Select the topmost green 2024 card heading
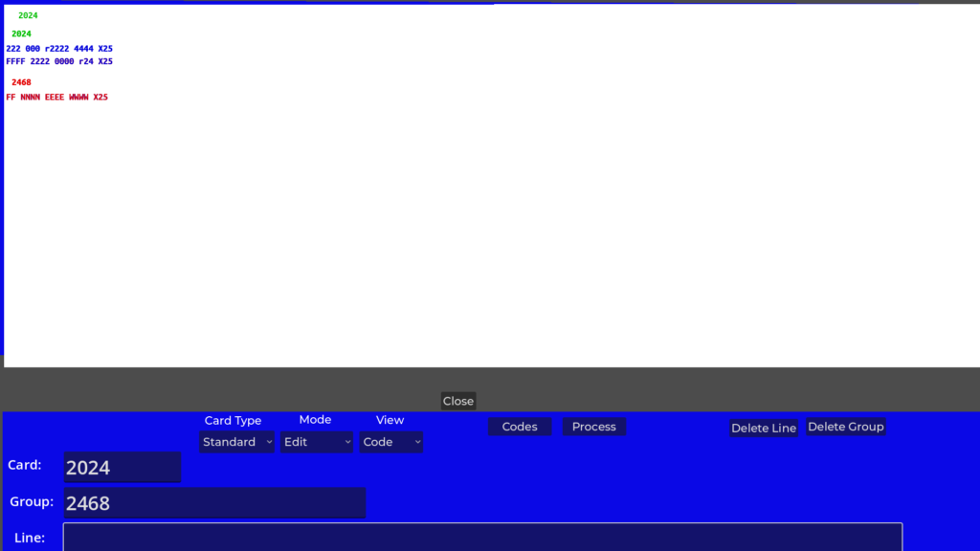The image size is (980, 551). pyautogui.click(x=28, y=15)
